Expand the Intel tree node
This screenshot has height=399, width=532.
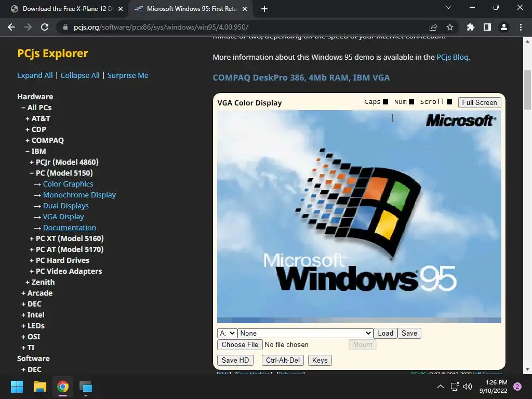pos(33,315)
